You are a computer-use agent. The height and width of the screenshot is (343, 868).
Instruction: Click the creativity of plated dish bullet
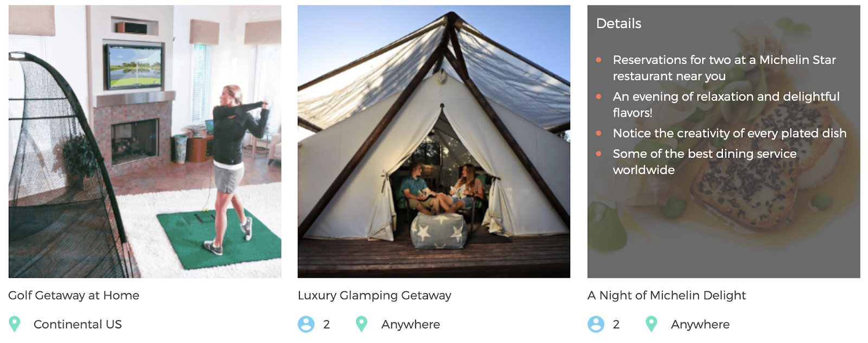click(x=730, y=134)
